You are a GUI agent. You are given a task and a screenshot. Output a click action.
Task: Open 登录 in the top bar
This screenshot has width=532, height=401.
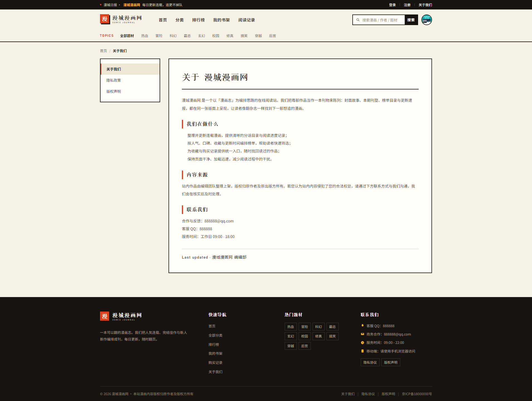click(x=392, y=5)
